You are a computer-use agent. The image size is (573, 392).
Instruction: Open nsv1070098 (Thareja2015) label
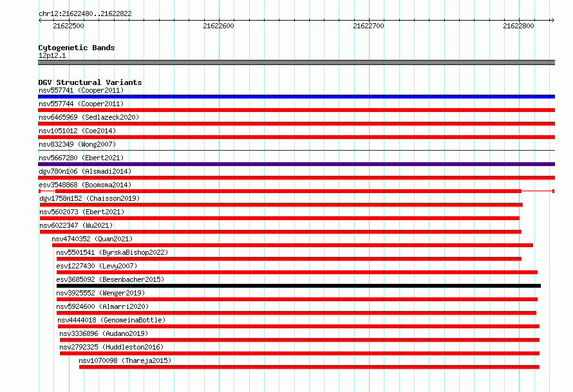pyautogui.click(x=125, y=360)
